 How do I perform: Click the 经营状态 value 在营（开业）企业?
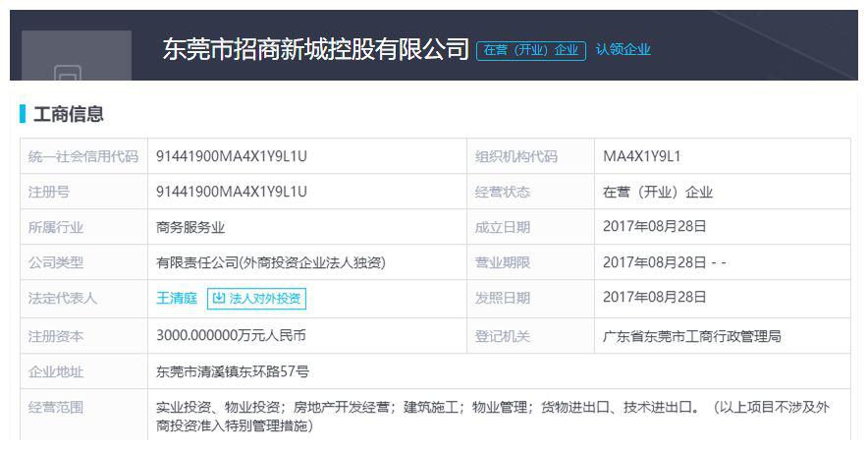click(x=658, y=192)
